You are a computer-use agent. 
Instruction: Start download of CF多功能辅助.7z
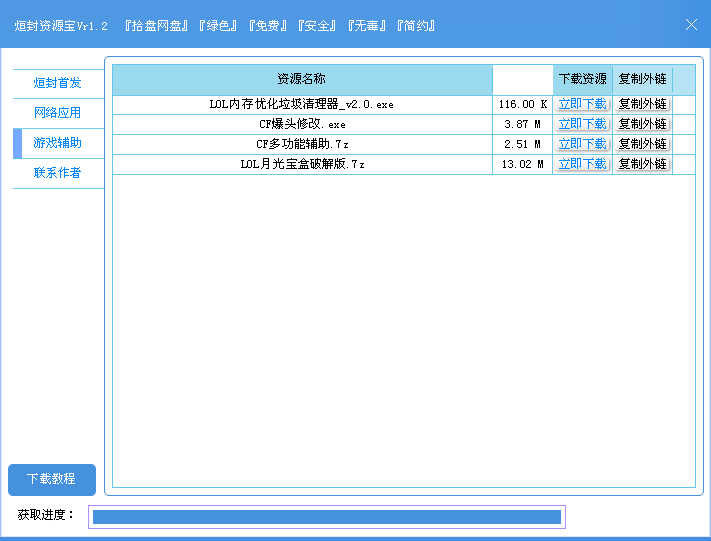tap(582, 144)
